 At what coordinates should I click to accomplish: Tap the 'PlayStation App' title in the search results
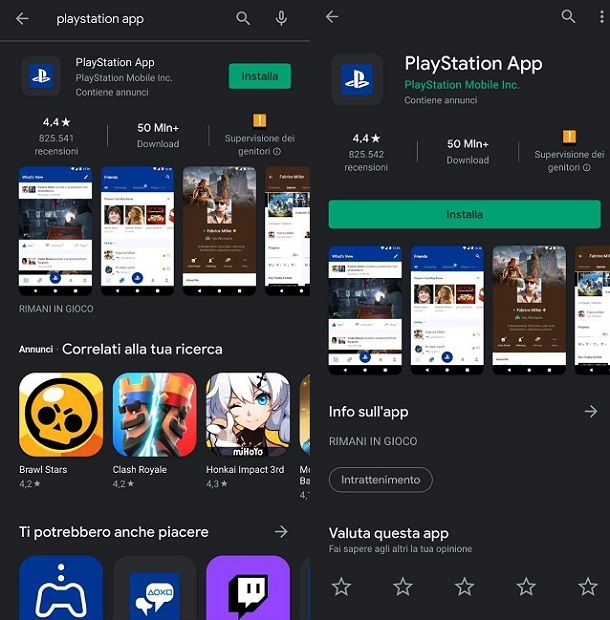[x=115, y=62]
